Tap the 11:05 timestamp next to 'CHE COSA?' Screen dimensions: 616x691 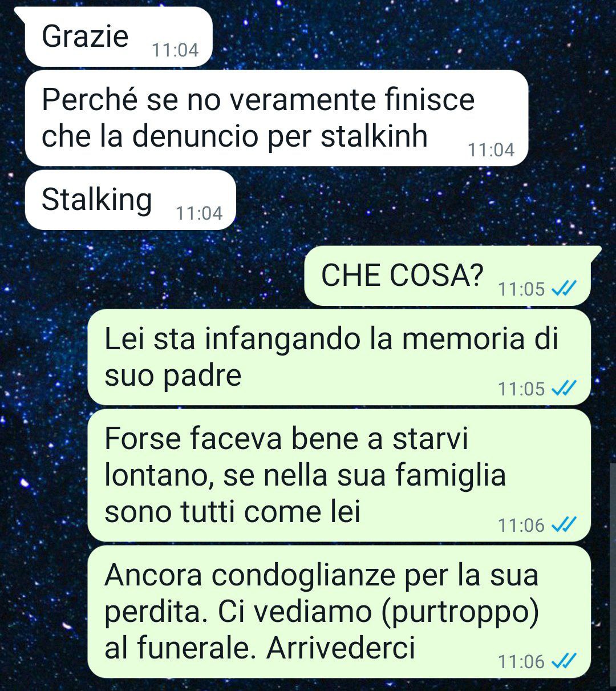click(521, 289)
